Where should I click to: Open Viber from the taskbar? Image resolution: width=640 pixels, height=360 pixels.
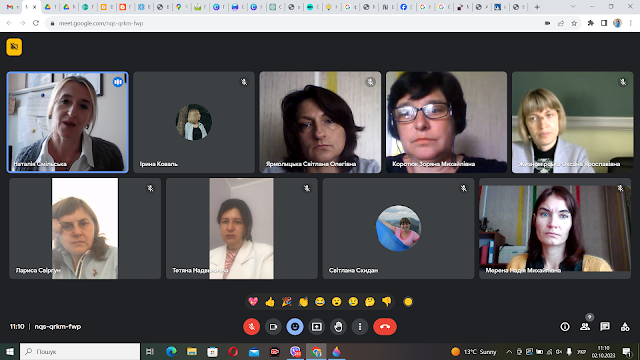[295, 351]
